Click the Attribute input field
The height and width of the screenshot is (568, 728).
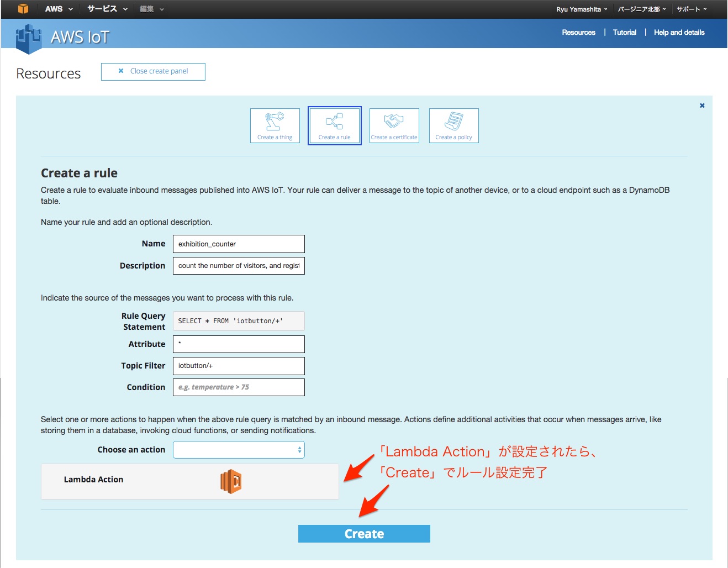coord(239,344)
